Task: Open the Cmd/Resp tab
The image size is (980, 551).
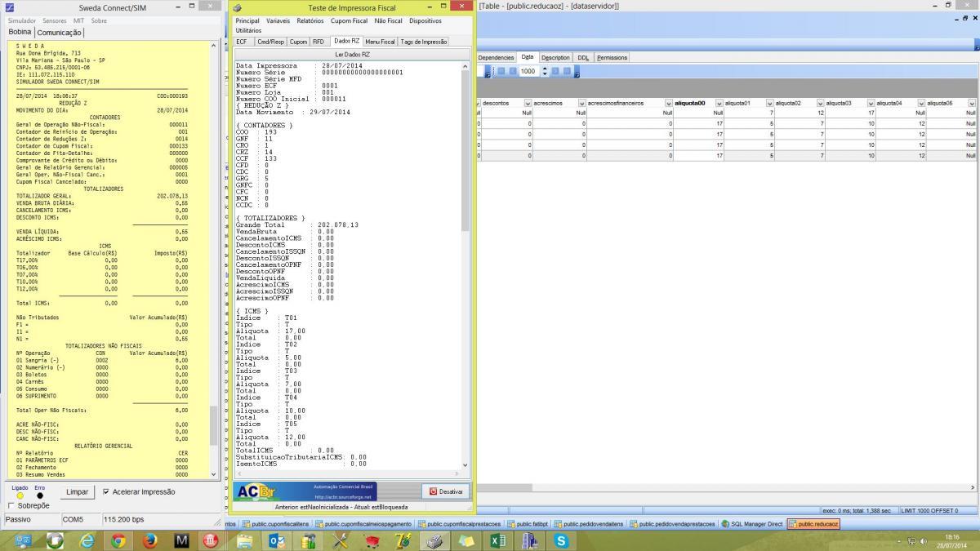Action: click(270, 41)
